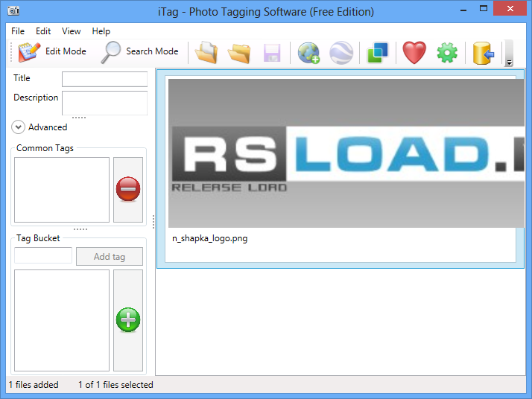
Task: Click the toolbar drag handle grip
Action: 11,52
